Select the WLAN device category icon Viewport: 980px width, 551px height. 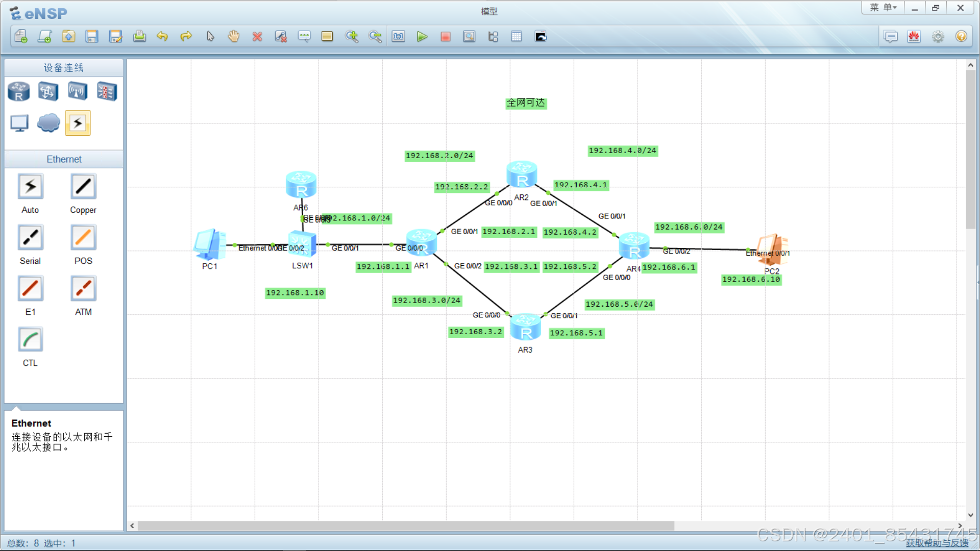[78, 92]
